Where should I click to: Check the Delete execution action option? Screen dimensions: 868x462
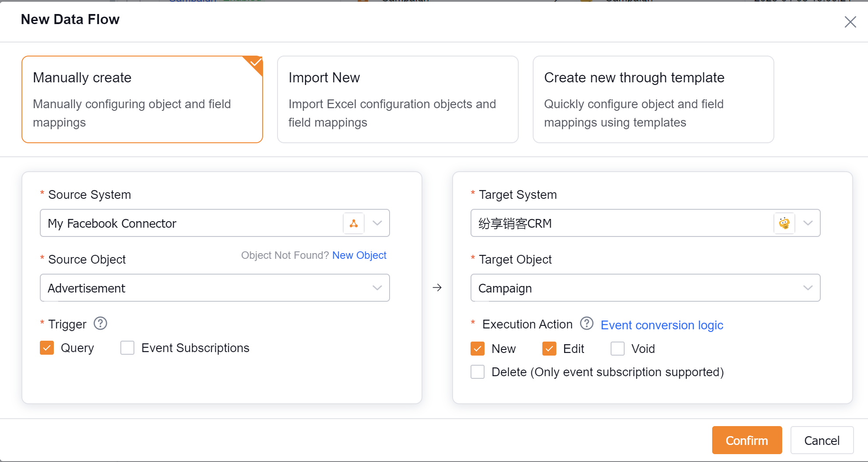click(478, 372)
